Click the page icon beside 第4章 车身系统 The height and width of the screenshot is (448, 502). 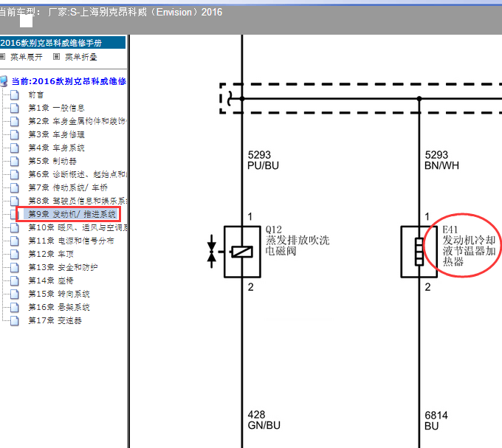[14, 148]
